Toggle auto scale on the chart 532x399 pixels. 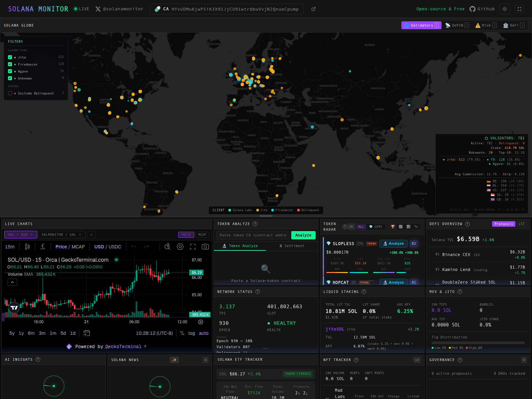click(x=203, y=333)
